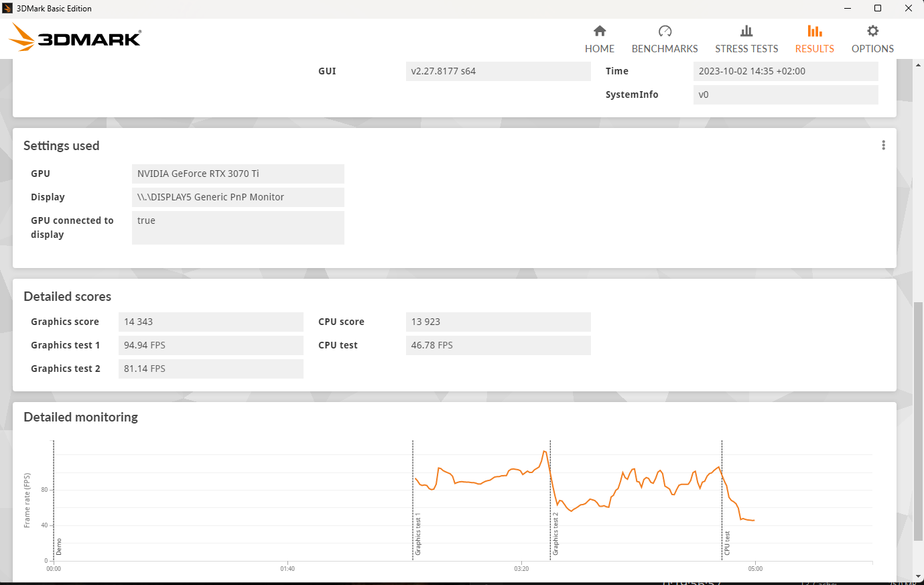Open RESULTS chart icon
The width and height of the screenshot is (924, 585).
(815, 31)
